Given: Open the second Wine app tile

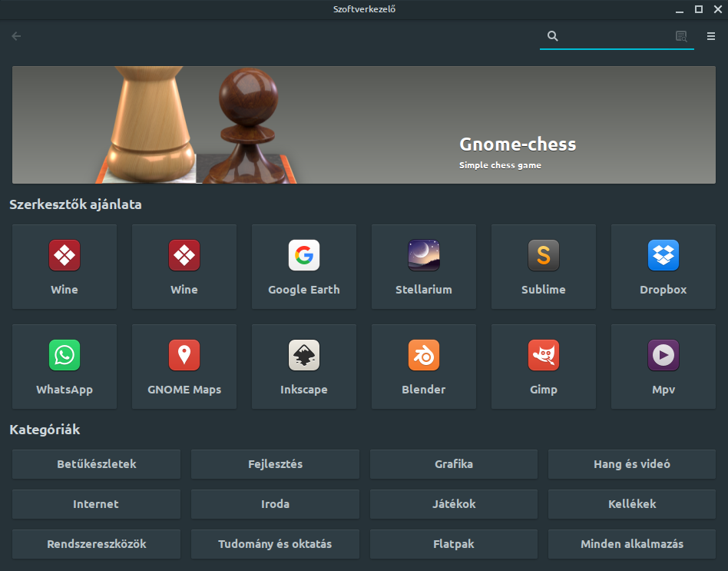Looking at the screenshot, I should (184, 267).
